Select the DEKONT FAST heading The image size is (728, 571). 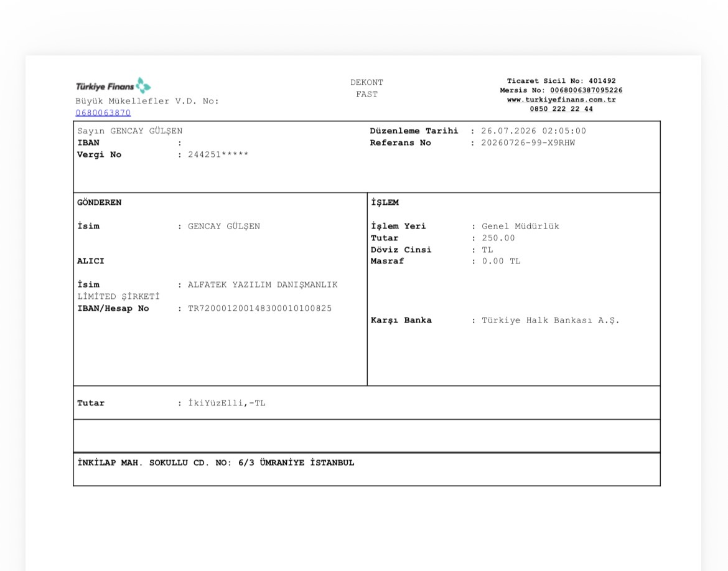point(366,88)
